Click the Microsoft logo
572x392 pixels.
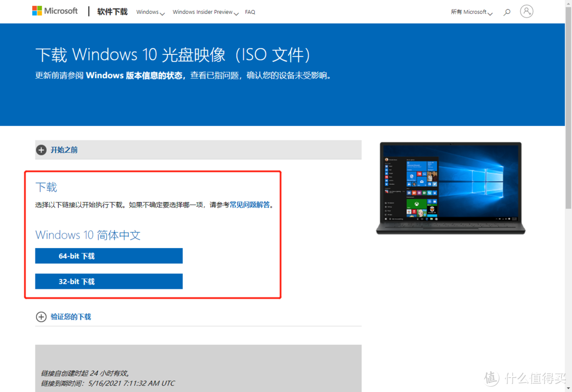point(55,11)
